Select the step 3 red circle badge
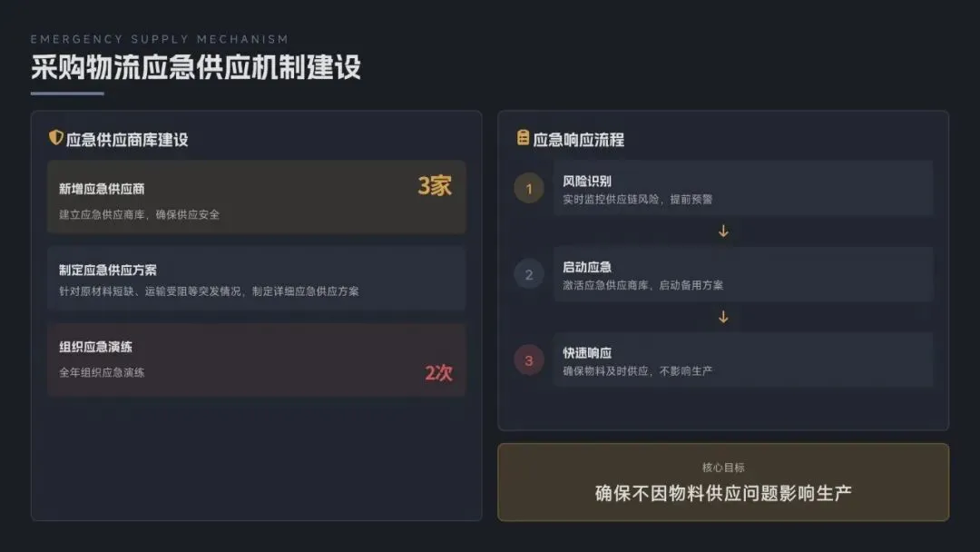 (x=529, y=360)
